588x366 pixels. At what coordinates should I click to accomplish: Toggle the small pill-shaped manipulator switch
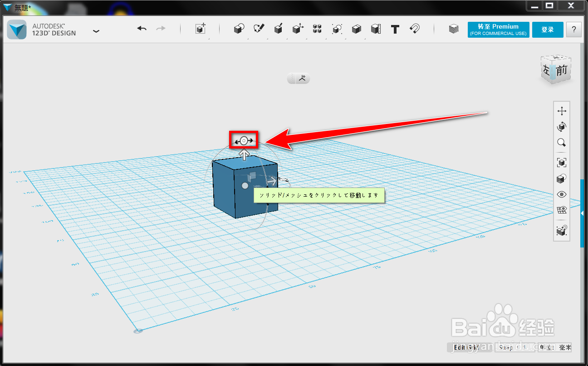299,79
